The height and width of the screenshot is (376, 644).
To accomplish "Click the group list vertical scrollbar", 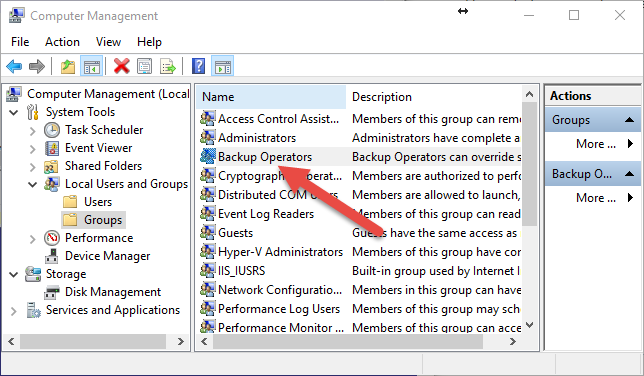I will pyautogui.click(x=529, y=164).
